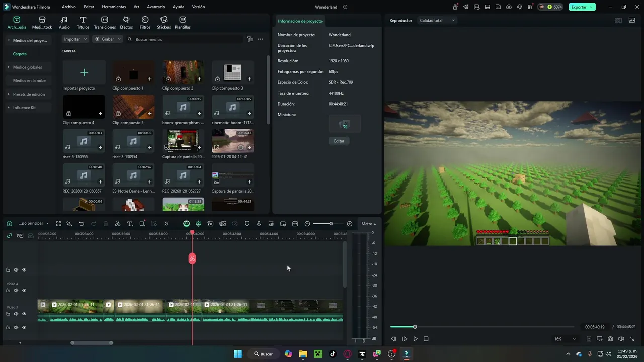644x362 pixels.
Task: Click the timeline zoom-out minus icon
Action: 307,224
